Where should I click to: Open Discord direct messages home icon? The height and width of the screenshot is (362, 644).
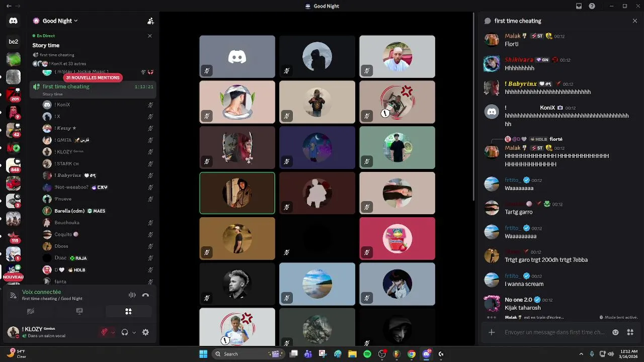(x=13, y=21)
